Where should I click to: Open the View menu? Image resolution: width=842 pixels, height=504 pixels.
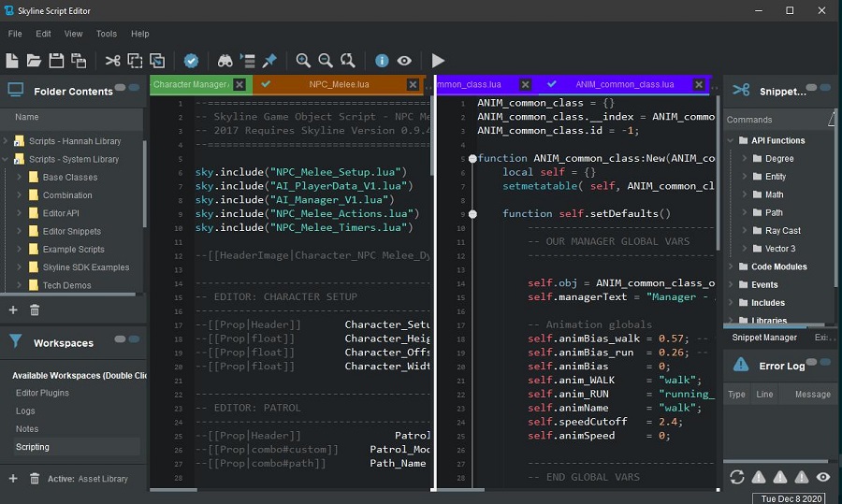74,34
